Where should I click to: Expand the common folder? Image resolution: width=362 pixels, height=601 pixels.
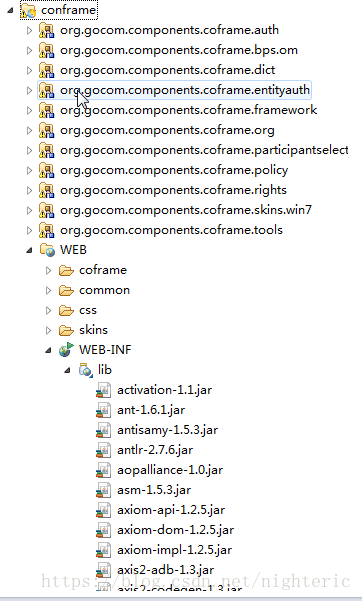click(x=49, y=290)
